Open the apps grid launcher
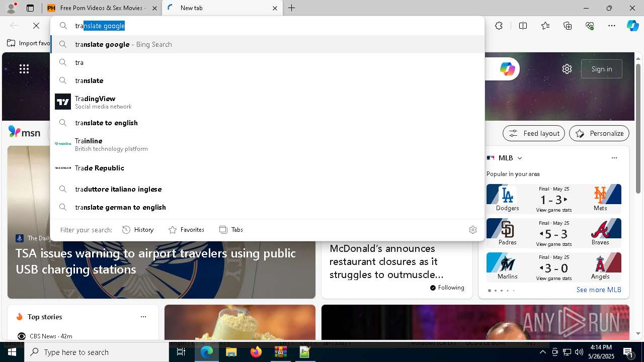The height and width of the screenshot is (362, 644). [24, 69]
